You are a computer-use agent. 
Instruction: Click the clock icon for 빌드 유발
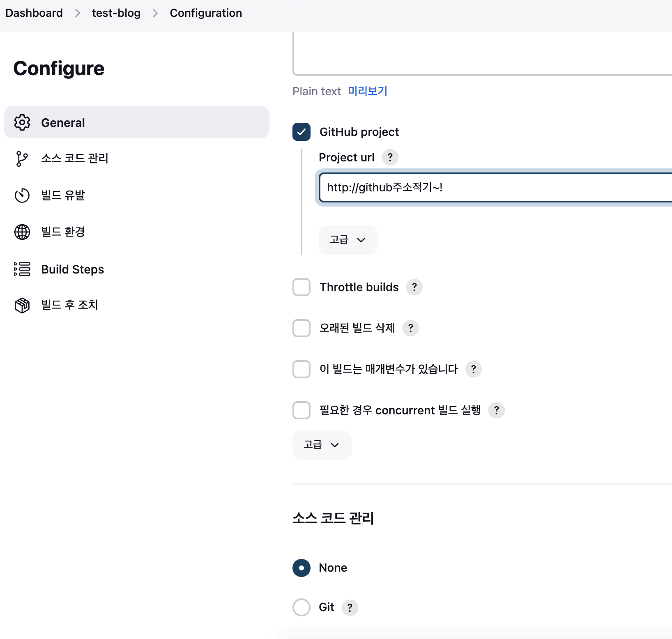pos(22,195)
